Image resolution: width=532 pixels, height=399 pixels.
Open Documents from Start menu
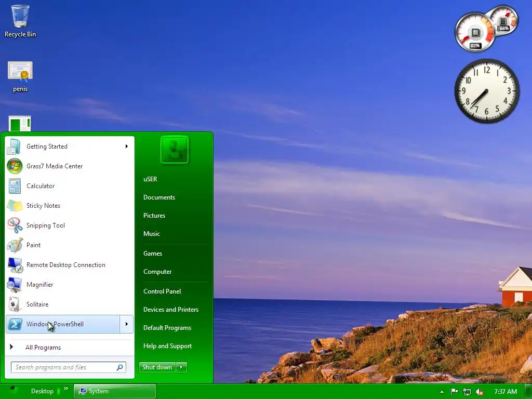(159, 197)
